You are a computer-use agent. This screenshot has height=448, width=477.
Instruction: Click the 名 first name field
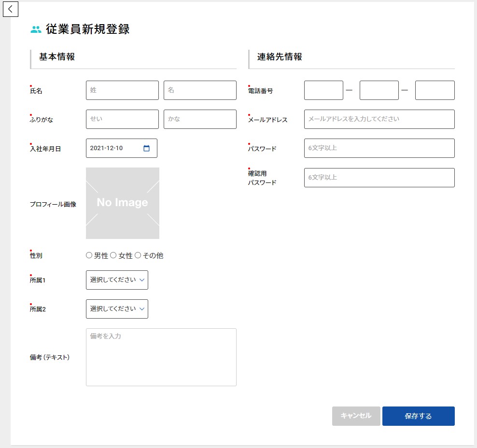[200, 90]
